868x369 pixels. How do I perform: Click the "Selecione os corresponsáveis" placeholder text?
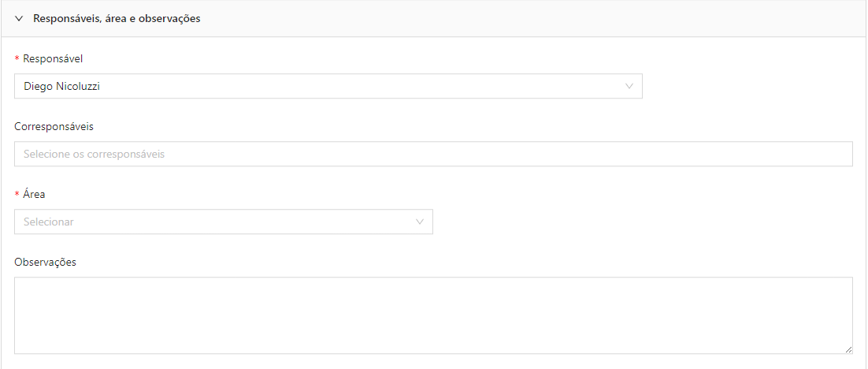coord(94,154)
